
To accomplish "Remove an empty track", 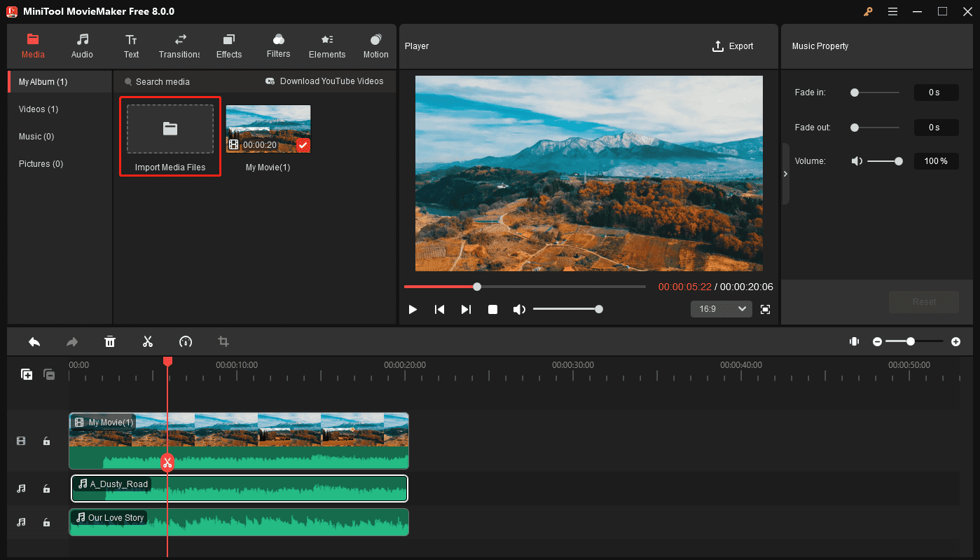I will click(x=49, y=374).
